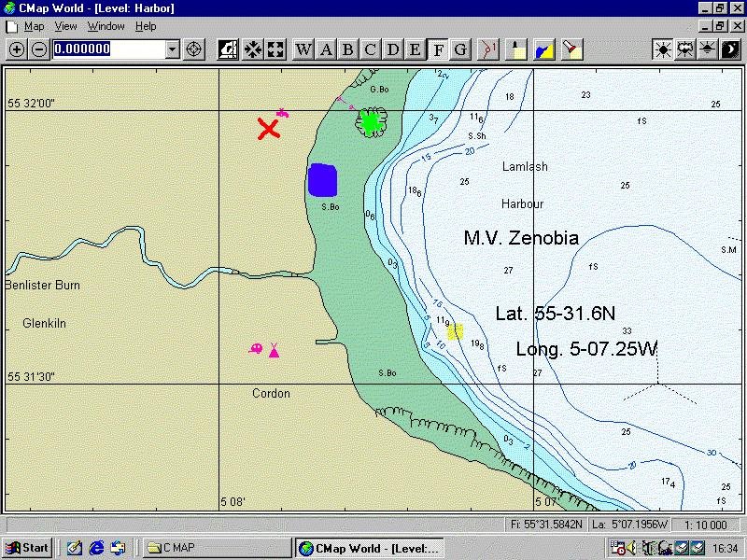Select chart level G button

(460, 49)
